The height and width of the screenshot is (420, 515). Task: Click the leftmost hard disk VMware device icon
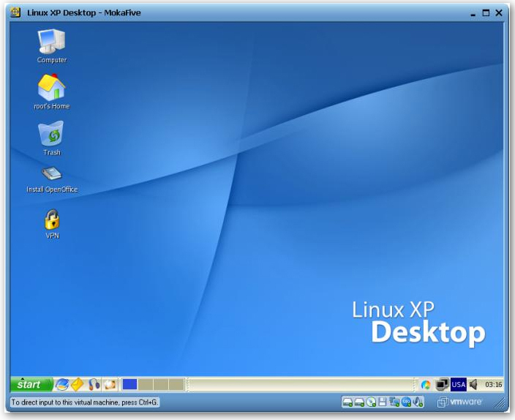(x=347, y=402)
